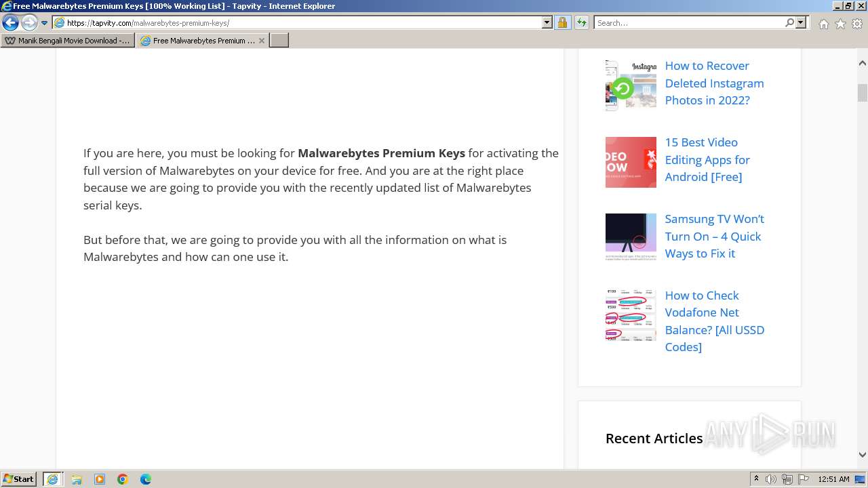
Task: Expand the address bar autocomplete dropdown
Action: click(547, 23)
